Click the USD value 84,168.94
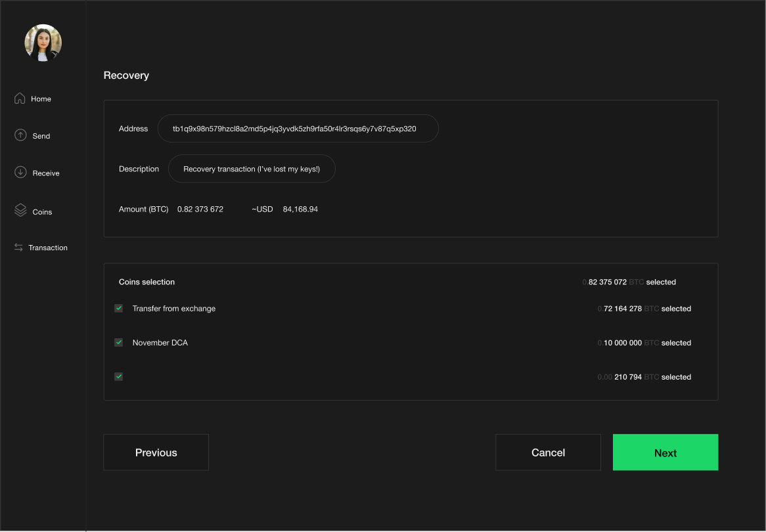Image resolution: width=766 pixels, height=532 pixels. tap(300, 210)
